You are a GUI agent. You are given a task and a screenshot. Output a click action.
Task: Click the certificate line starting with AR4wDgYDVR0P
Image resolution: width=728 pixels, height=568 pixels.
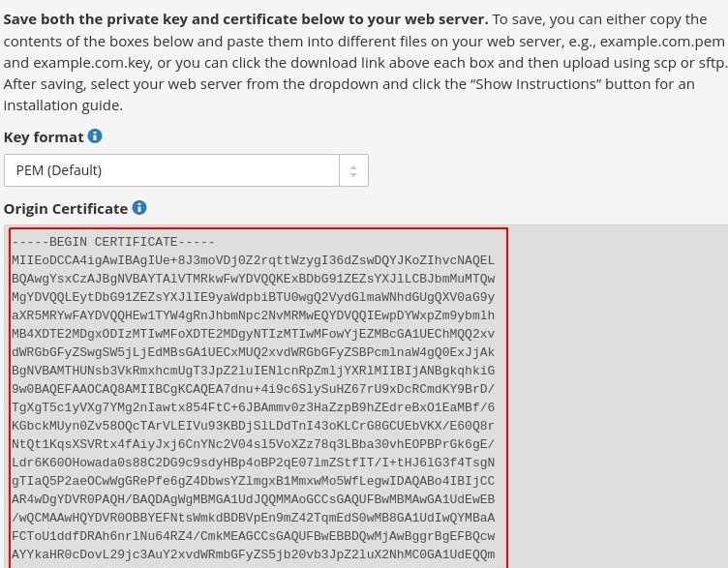tap(254, 499)
